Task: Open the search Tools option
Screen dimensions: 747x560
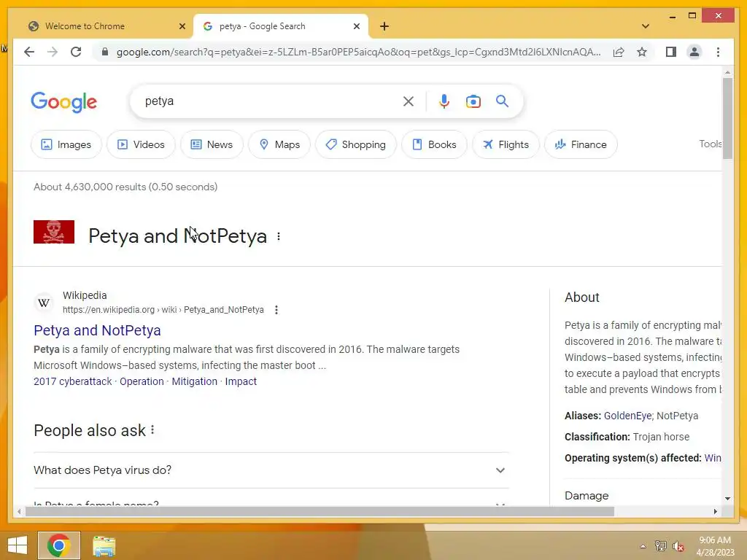Action: [x=710, y=144]
